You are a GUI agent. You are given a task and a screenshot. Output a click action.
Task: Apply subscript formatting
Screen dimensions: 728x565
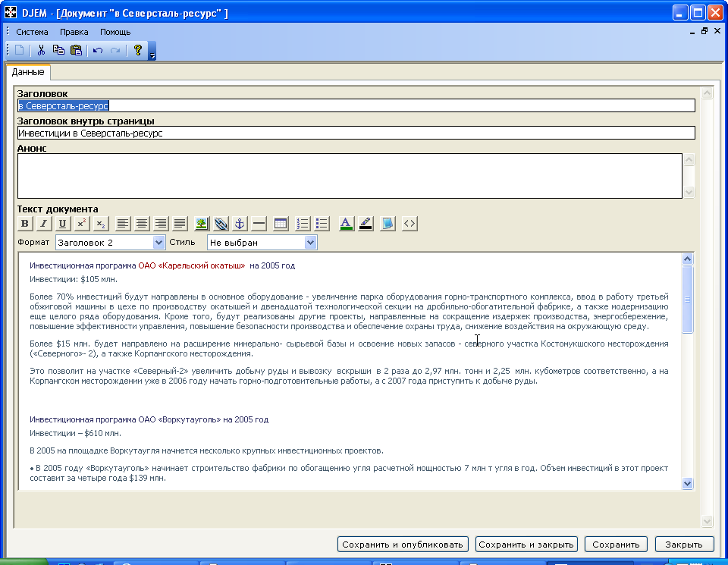click(x=100, y=224)
